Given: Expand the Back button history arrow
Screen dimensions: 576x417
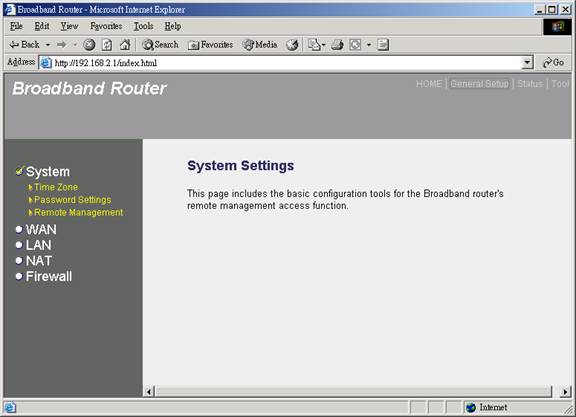Looking at the screenshot, I should [48, 45].
